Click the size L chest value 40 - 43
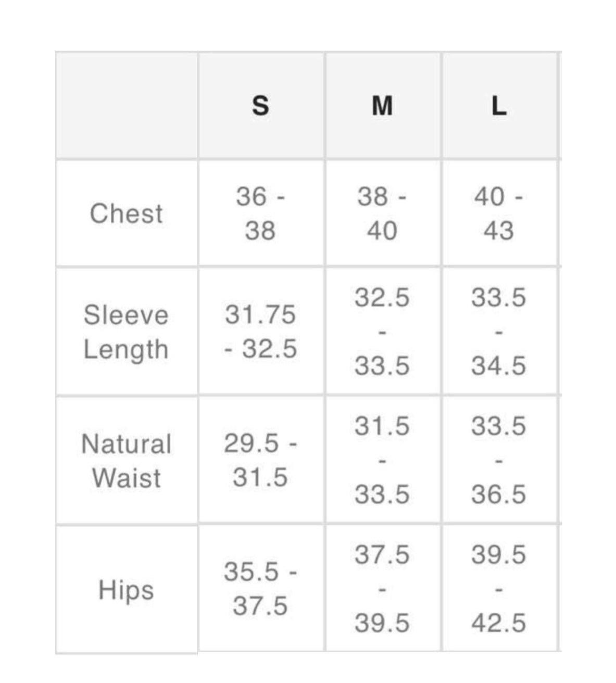This screenshot has width=616, height=683. click(x=499, y=213)
